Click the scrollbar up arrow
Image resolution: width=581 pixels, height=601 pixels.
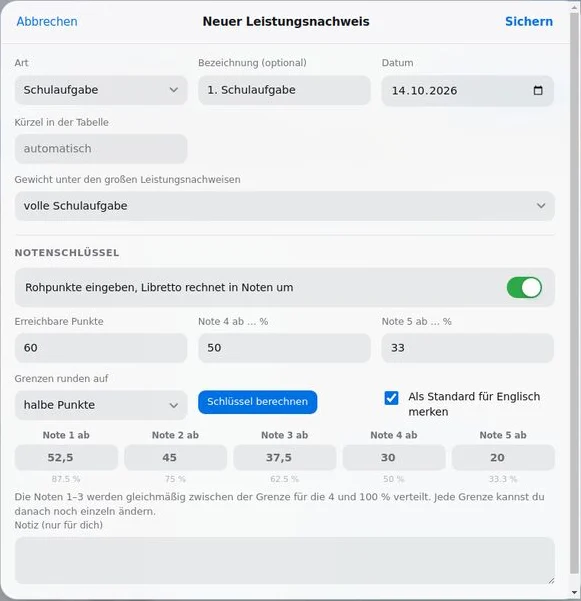tap(574, 7)
